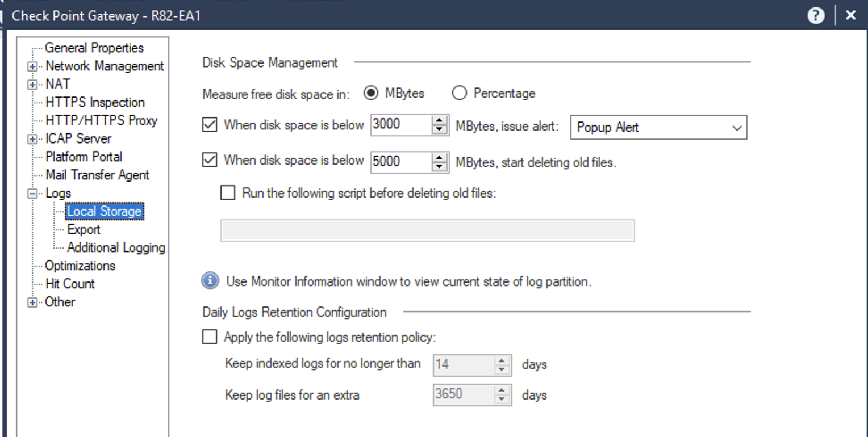Select the Percentage radio button
The height and width of the screenshot is (437, 868).
tap(459, 93)
